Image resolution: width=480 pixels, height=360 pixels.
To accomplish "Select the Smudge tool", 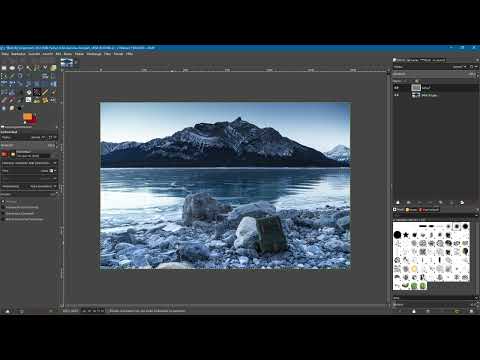I will point(12,108).
